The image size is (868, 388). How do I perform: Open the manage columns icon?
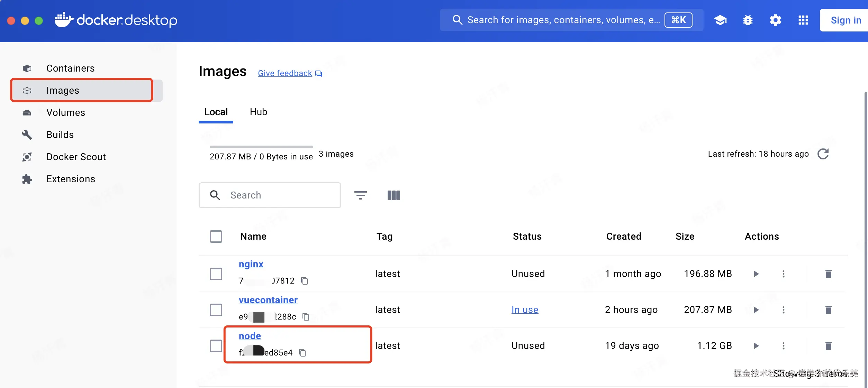tap(394, 195)
